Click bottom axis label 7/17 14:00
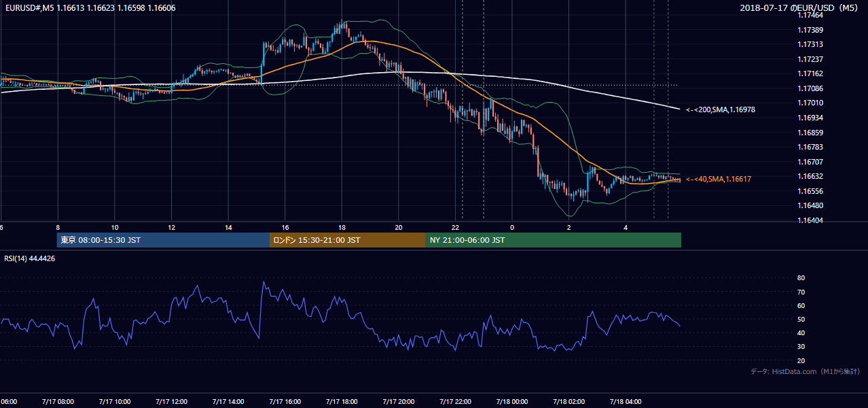The height and width of the screenshot is (408, 868). [x=228, y=401]
